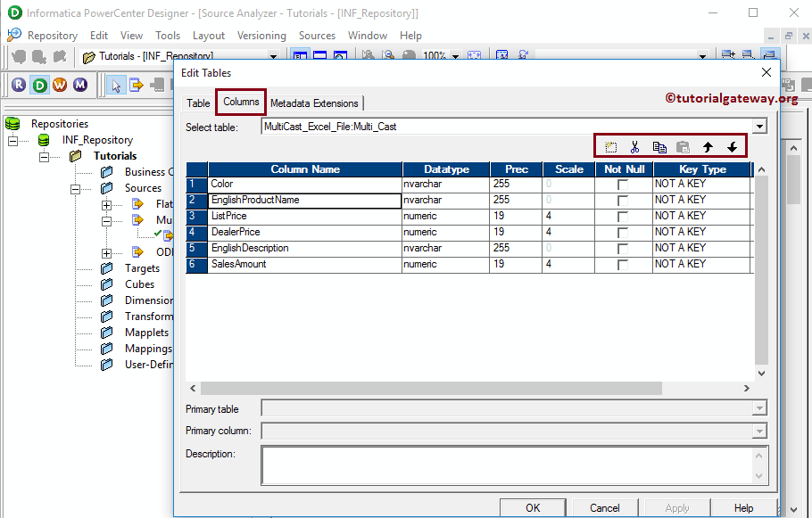The width and height of the screenshot is (812, 518).
Task: Collapse the Sources tree node
Action: pos(77,187)
